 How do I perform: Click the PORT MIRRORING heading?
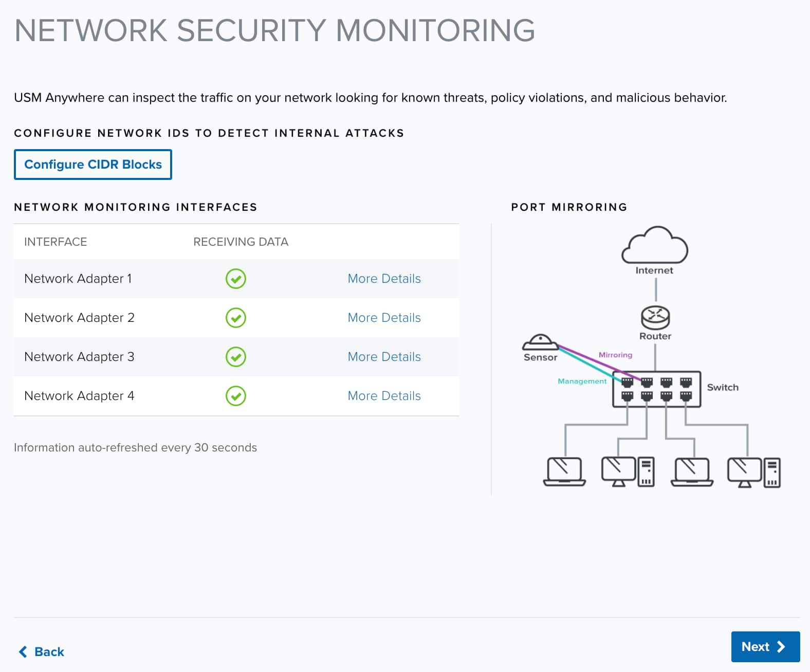pos(569,207)
